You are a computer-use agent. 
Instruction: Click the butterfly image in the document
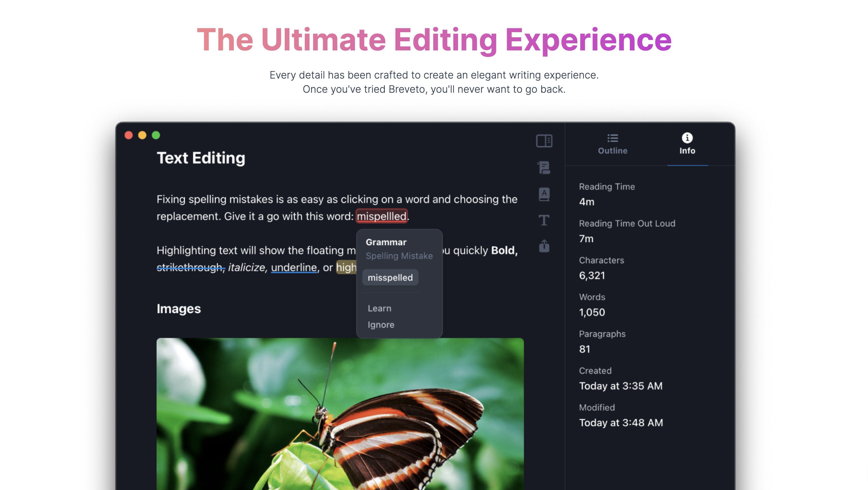point(340,414)
